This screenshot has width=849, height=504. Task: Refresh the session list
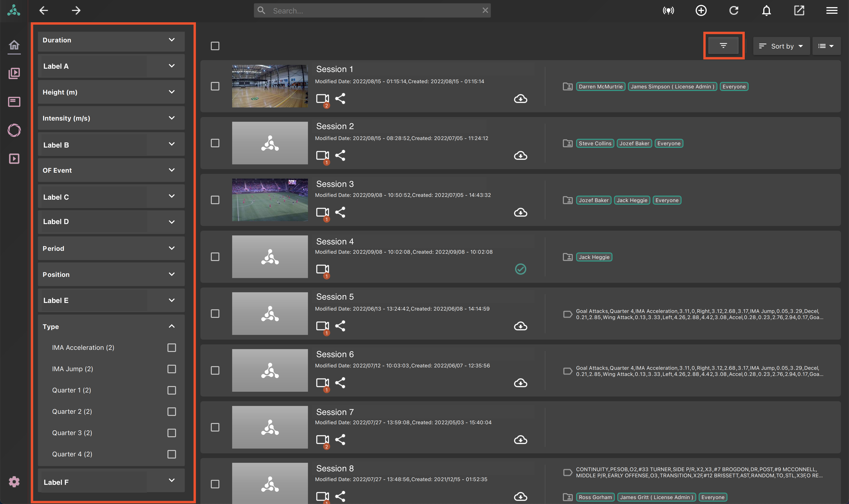click(734, 10)
